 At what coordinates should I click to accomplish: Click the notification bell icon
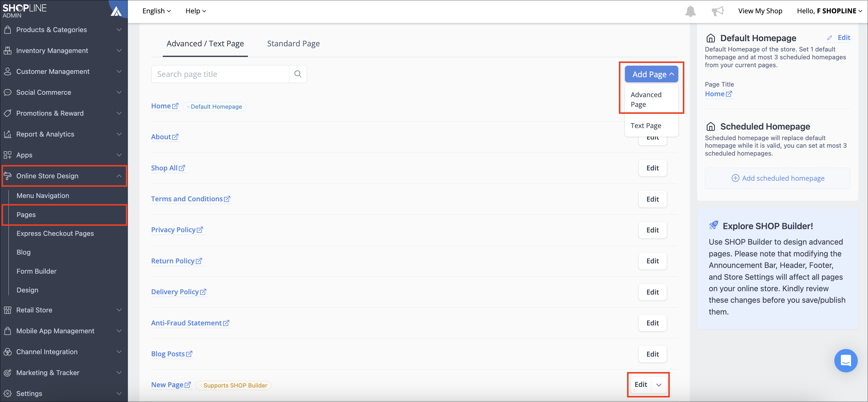pos(690,11)
